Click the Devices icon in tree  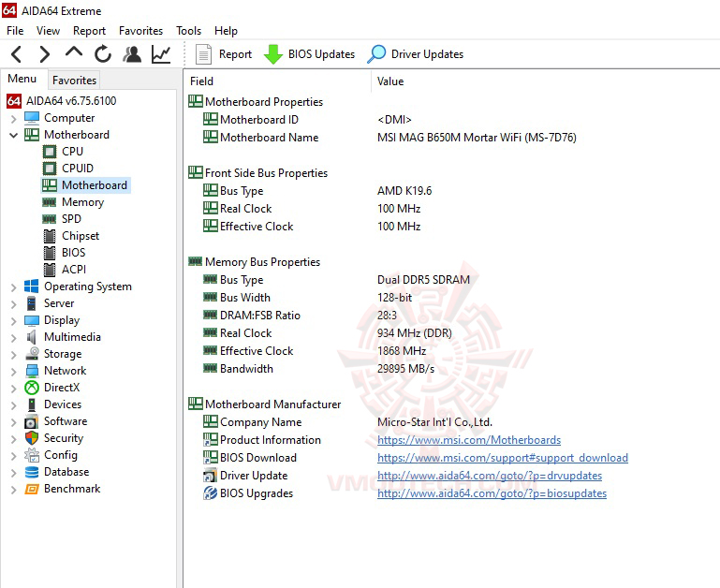tap(31, 404)
